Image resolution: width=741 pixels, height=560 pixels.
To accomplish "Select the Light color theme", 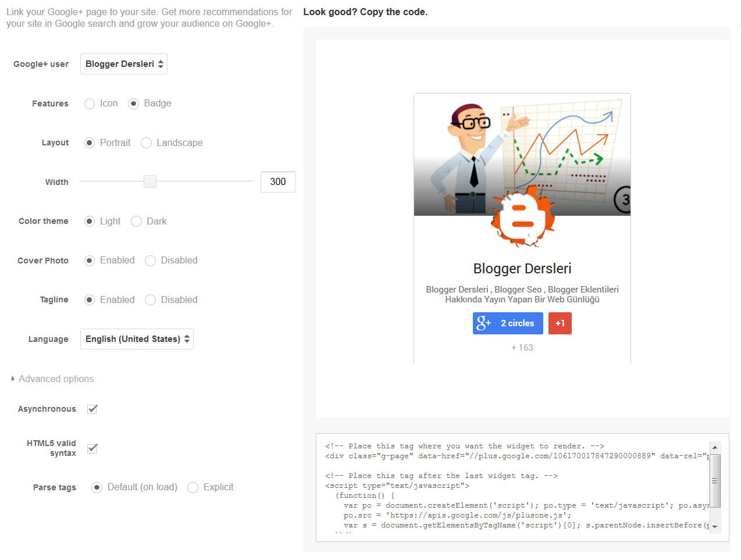I will (x=90, y=222).
